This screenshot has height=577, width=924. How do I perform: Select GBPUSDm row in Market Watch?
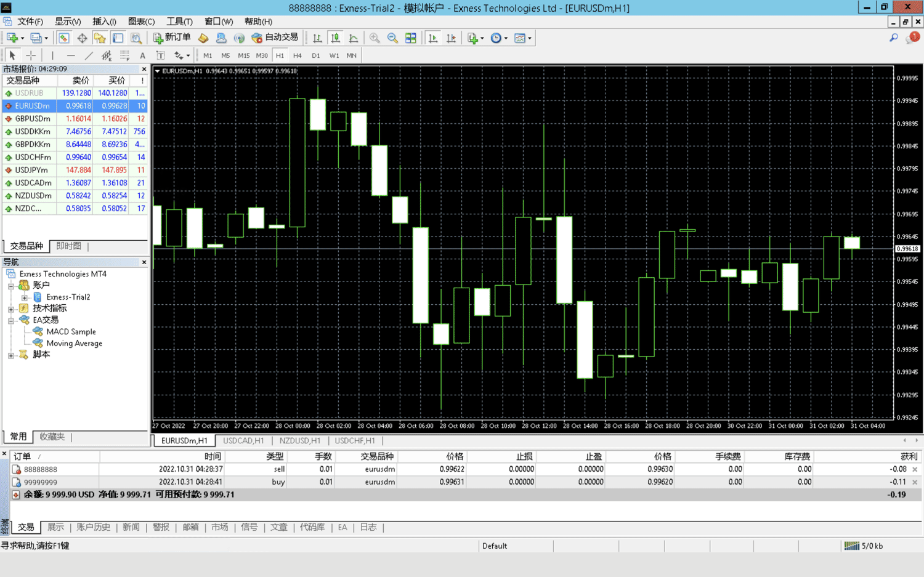pyautogui.click(x=33, y=119)
